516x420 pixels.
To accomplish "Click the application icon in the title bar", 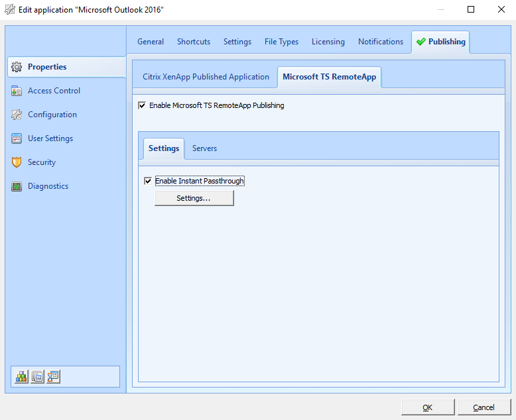I will 10,9.
